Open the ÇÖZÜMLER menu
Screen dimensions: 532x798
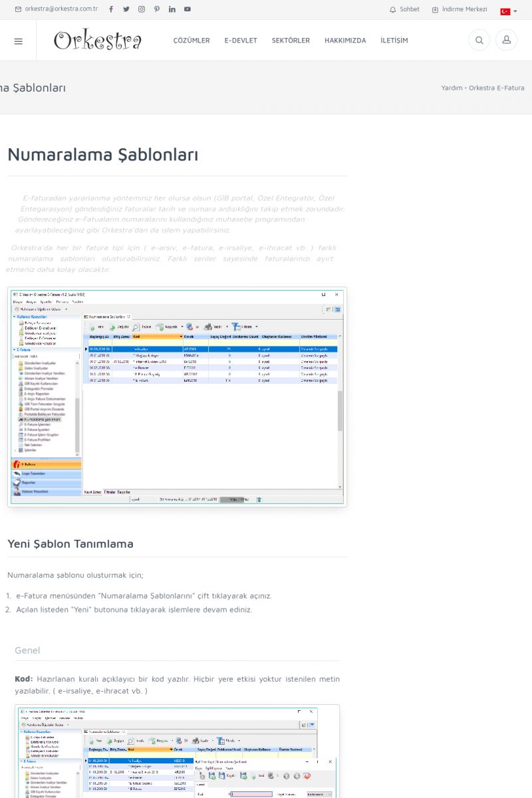point(192,41)
